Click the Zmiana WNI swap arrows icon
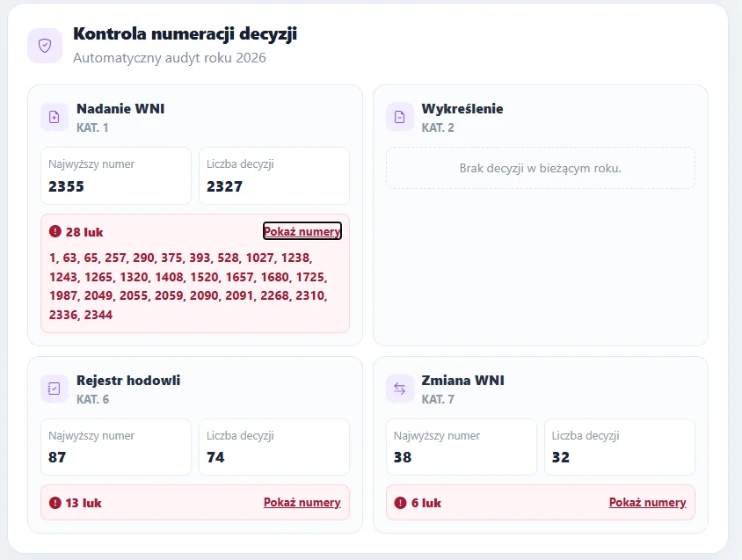The height and width of the screenshot is (560, 742). point(399,389)
